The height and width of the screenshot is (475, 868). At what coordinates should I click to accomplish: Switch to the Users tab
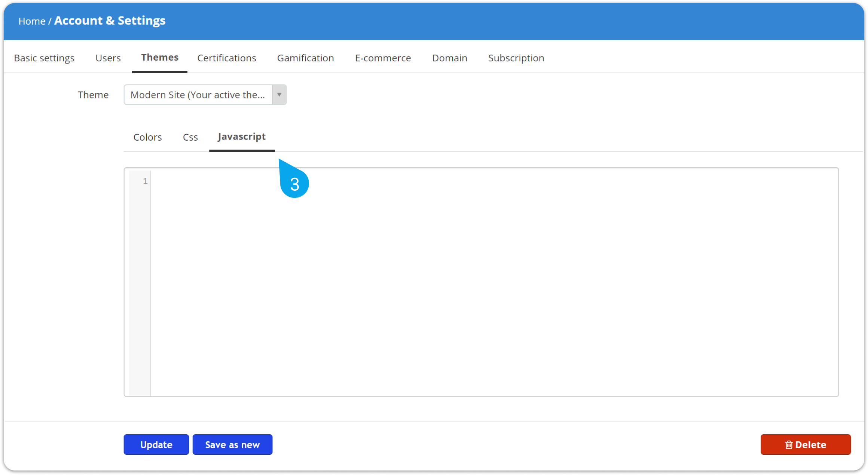(108, 58)
